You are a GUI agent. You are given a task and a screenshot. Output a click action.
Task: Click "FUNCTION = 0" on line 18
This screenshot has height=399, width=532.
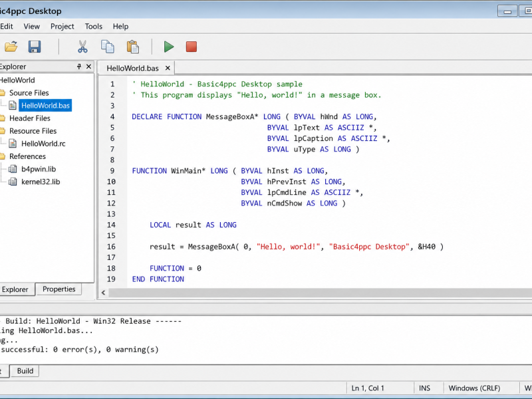(176, 269)
